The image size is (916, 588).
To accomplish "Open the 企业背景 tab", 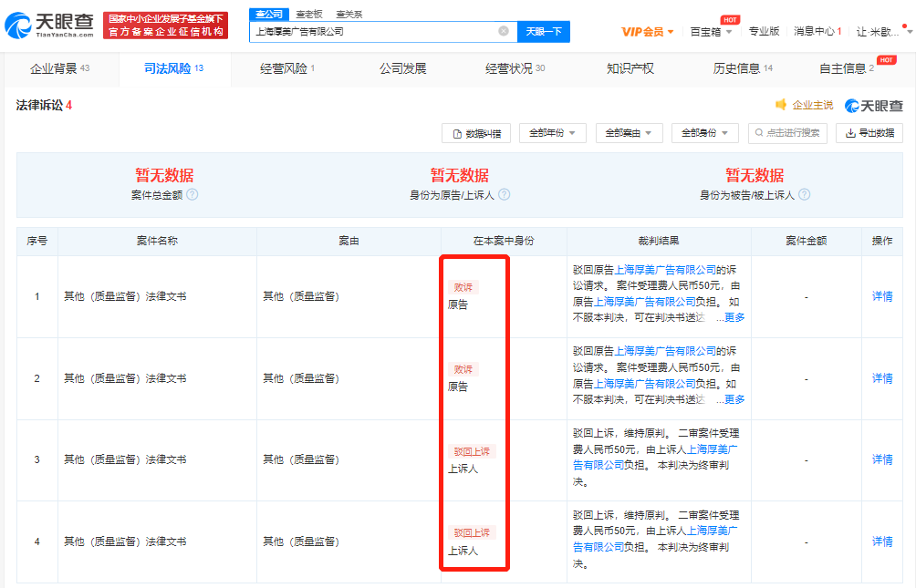I will [x=59, y=69].
